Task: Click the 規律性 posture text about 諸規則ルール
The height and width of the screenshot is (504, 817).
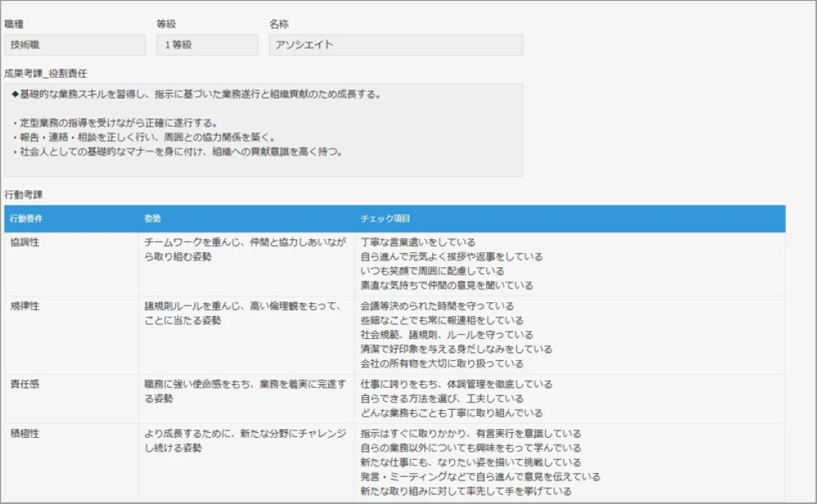Action: [240, 313]
